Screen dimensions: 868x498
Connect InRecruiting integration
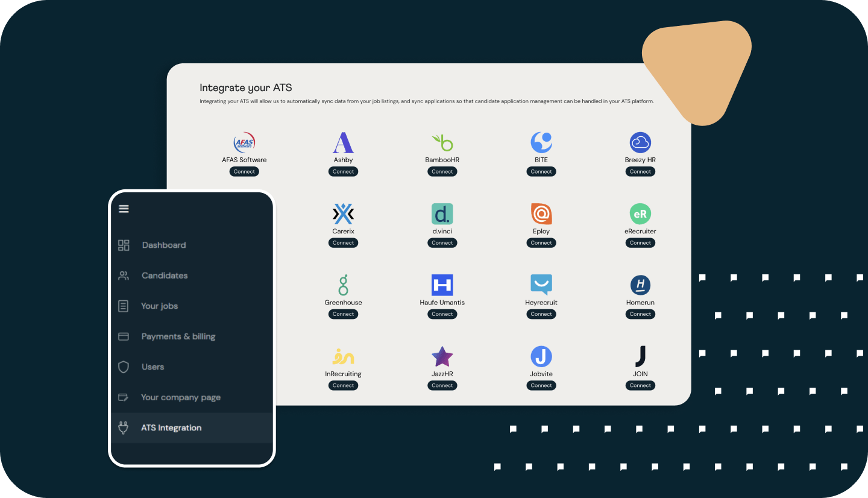pyautogui.click(x=343, y=385)
